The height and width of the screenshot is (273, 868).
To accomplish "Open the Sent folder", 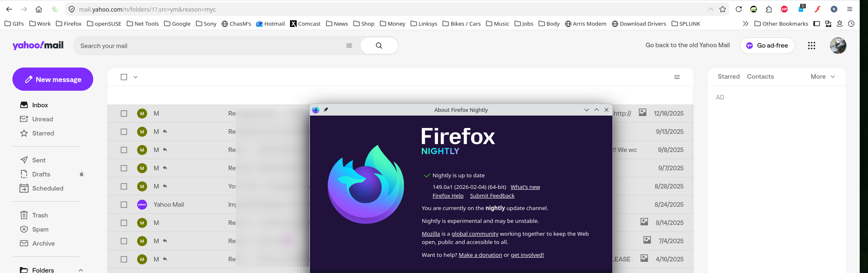I will coord(33,160).
